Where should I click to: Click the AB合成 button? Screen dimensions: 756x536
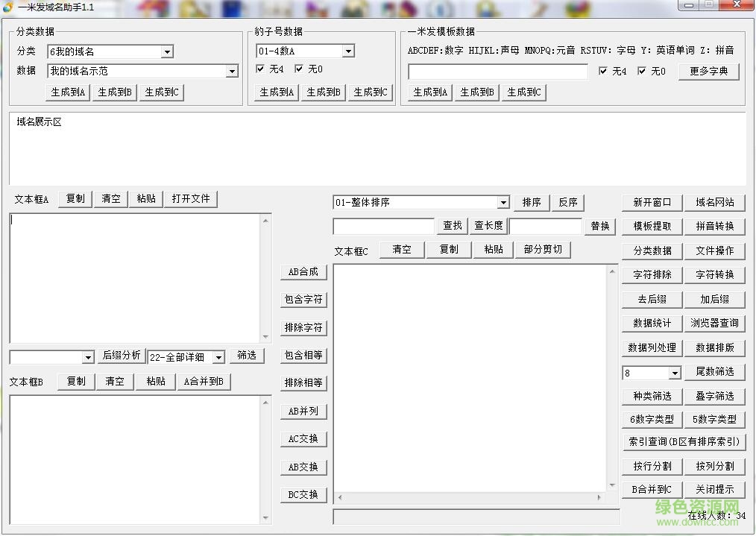(x=303, y=272)
